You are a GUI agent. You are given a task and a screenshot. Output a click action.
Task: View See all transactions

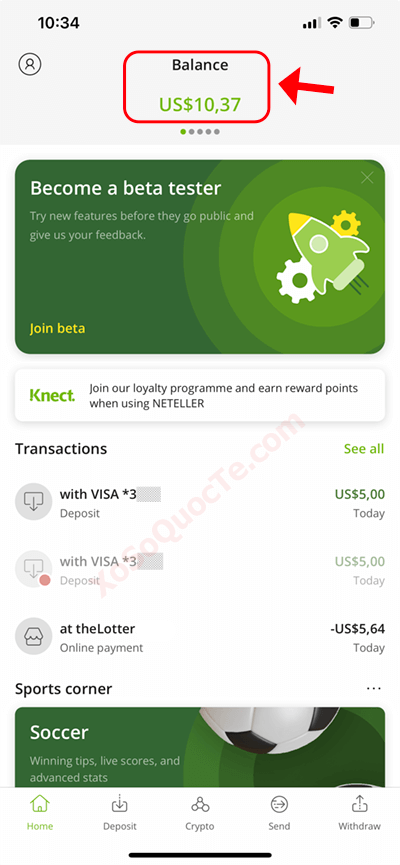pos(364,449)
